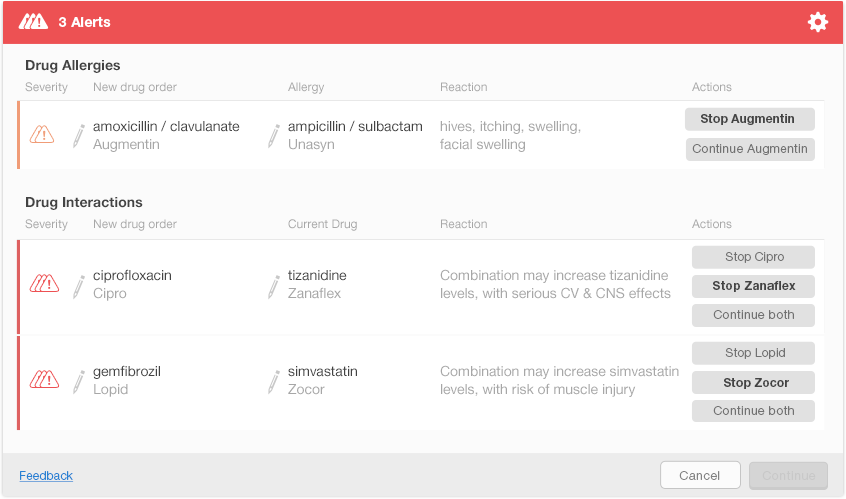The width and height of the screenshot is (846, 499).
Task: Click the gemfibrozil interaction severity warning icon
Action: 44,380
